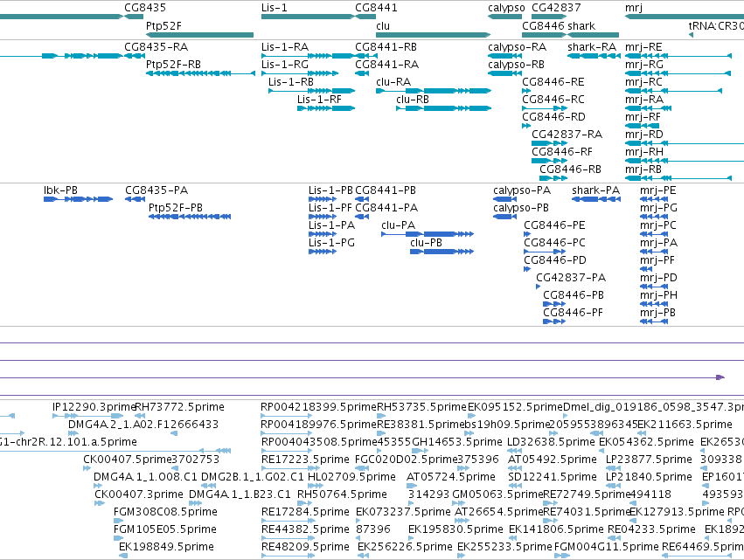Select transcript mrj-RH

pos(685,161)
